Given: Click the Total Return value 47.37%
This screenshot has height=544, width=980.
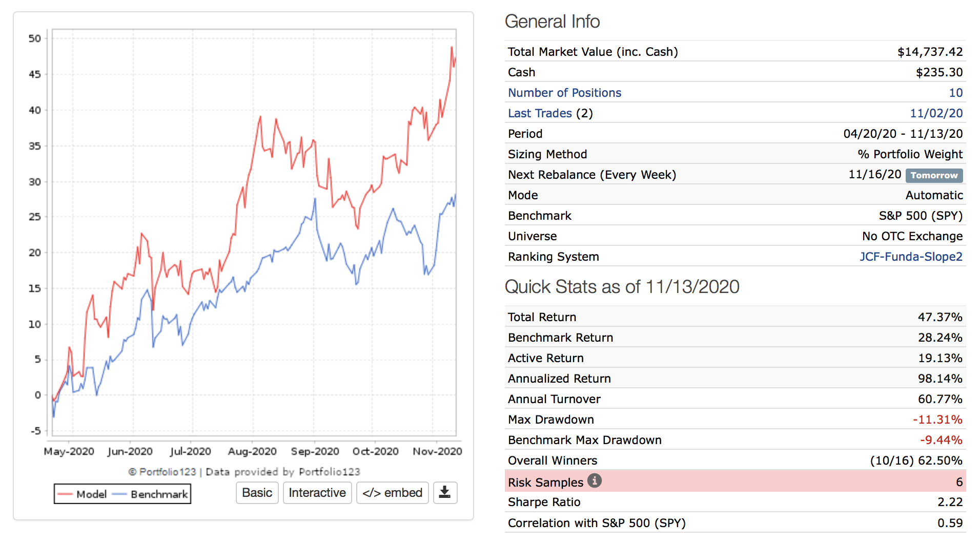Looking at the screenshot, I should tap(940, 317).
